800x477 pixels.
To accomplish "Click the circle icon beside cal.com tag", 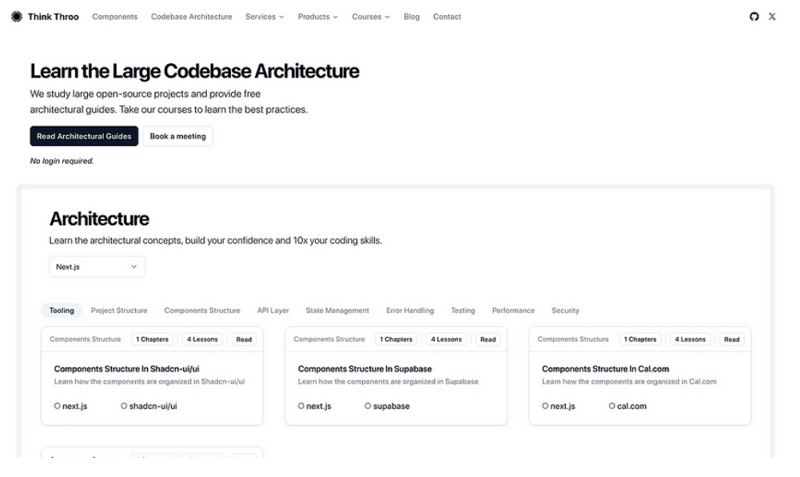I will (612, 406).
